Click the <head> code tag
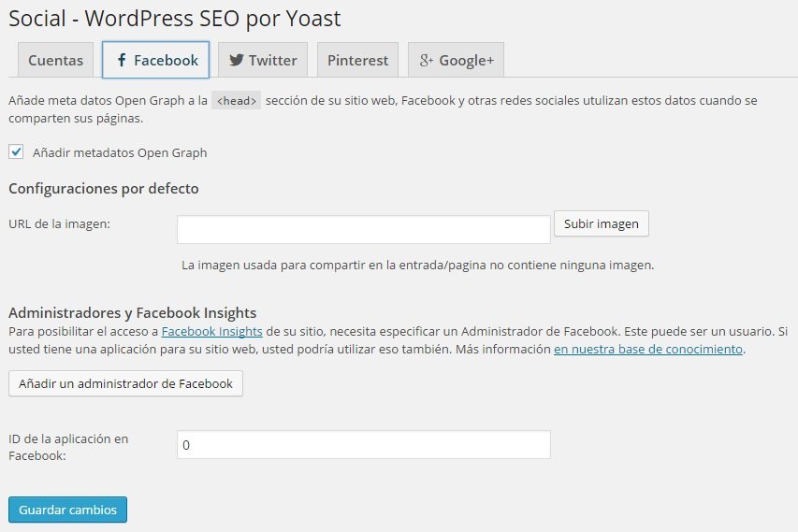Viewport: 798px width, 532px height. click(x=236, y=101)
